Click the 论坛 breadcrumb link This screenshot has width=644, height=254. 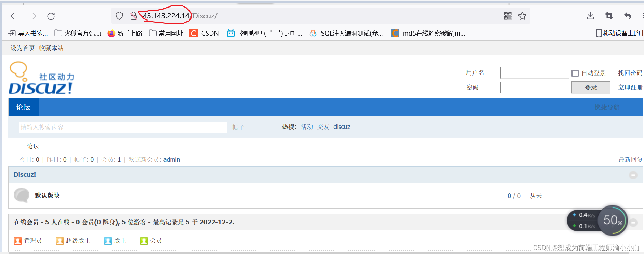[x=33, y=146]
